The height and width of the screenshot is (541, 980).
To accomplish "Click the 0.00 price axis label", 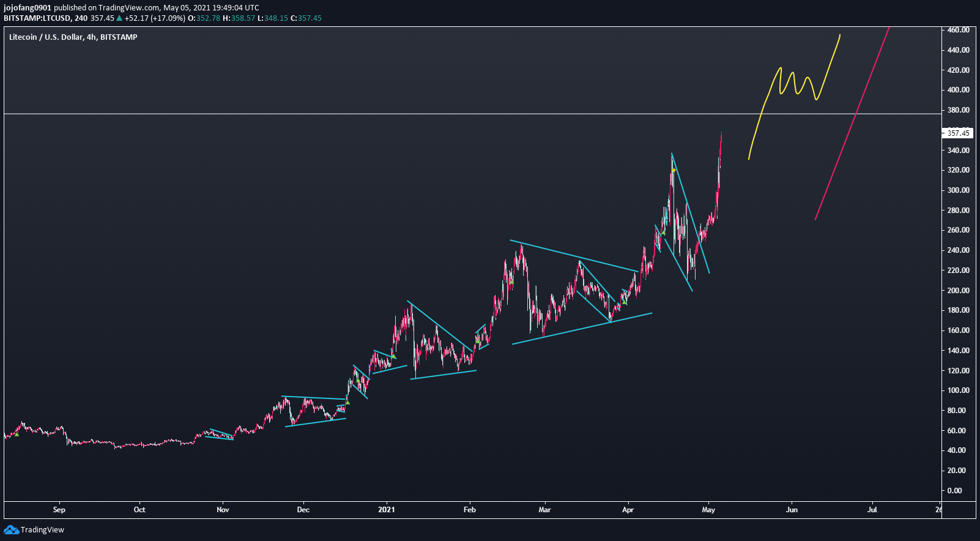I will point(955,491).
